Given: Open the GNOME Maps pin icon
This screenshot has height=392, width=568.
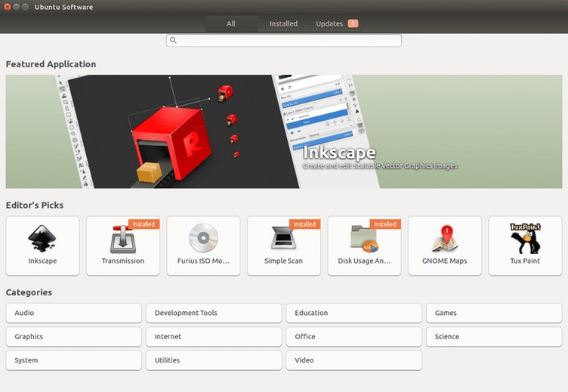Looking at the screenshot, I should tap(445, 238).
